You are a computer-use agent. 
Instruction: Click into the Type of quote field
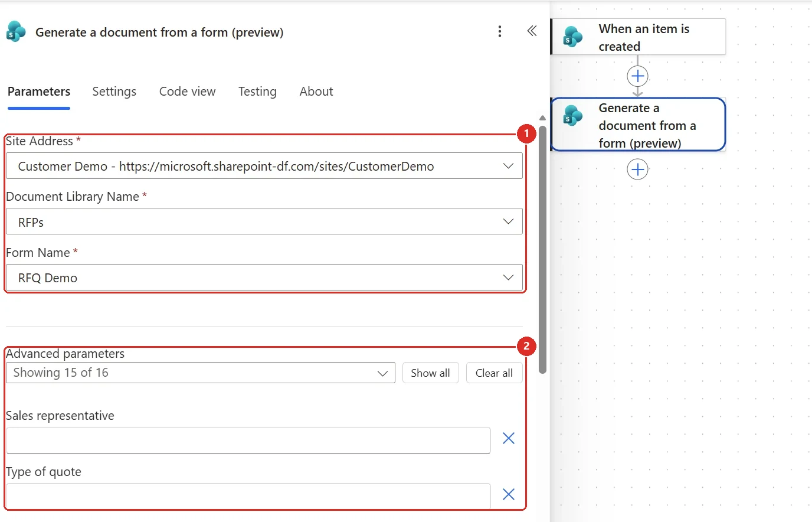coord(248,496)
